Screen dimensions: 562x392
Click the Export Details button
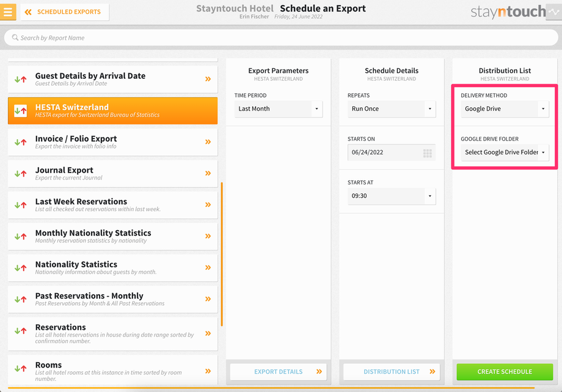[279, 372]
